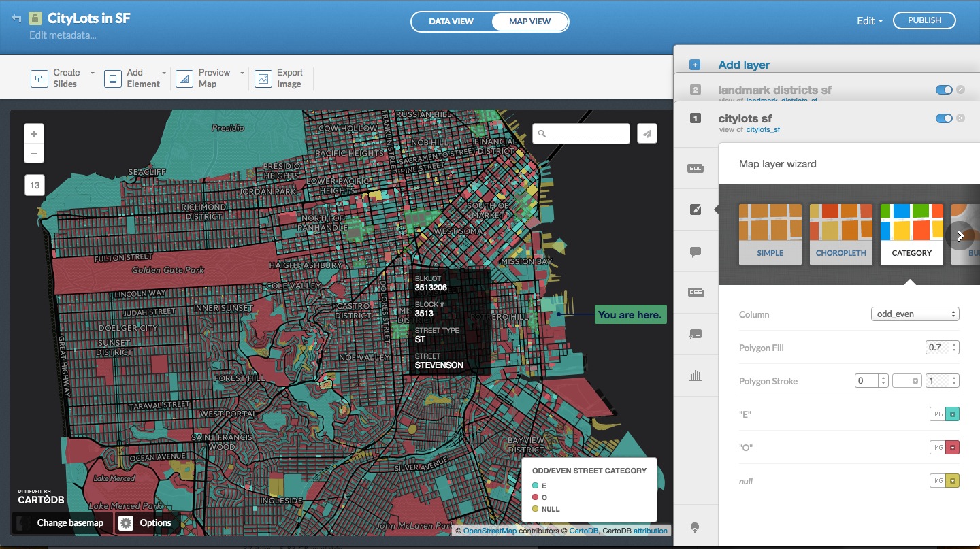Open the citylots_sf table link
Viewport: 980px width, 549px height.
[763, 129]
